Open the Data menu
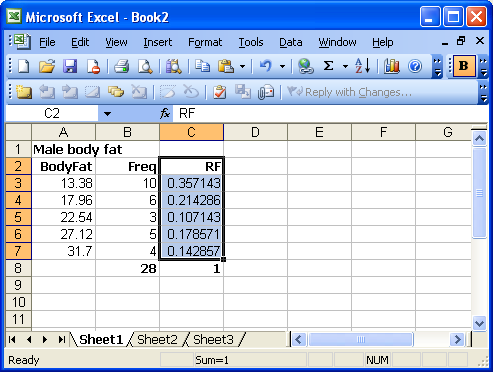The image size is (493, 372). point(291,42)
